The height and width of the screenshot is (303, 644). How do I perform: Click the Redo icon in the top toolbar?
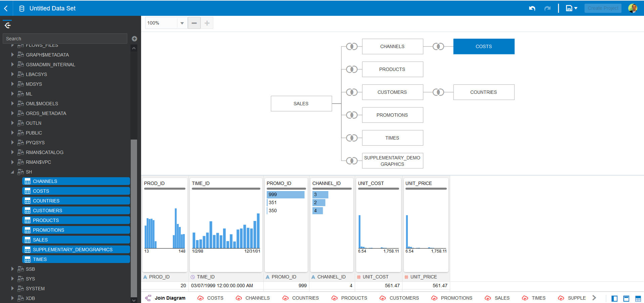point(548,8)
